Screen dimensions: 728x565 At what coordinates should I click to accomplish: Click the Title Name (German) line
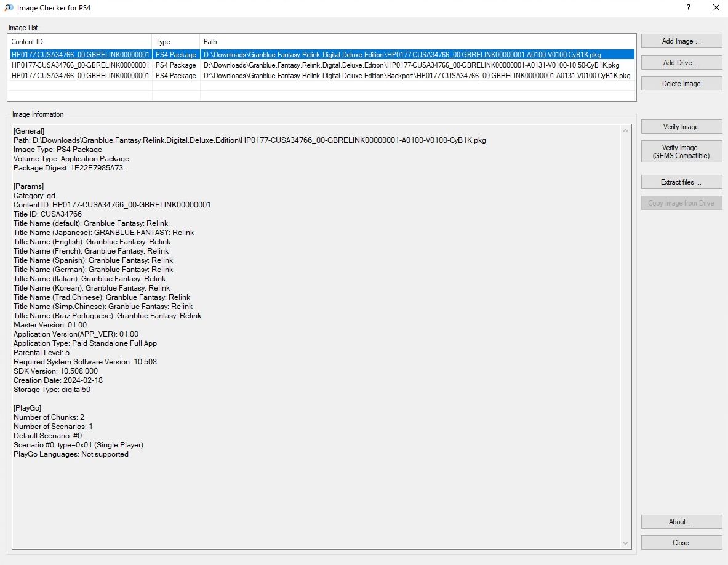(94, 270)
